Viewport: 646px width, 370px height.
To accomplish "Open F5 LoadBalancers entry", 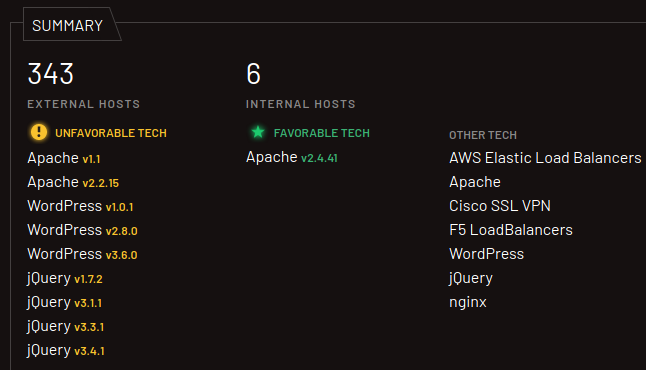I will (x=511, y=230).
